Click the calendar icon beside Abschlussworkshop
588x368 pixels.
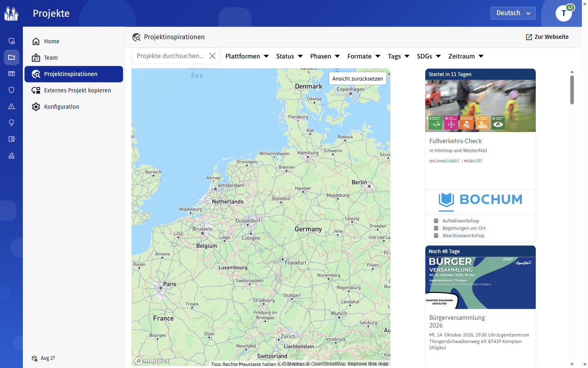pos(436,236)
